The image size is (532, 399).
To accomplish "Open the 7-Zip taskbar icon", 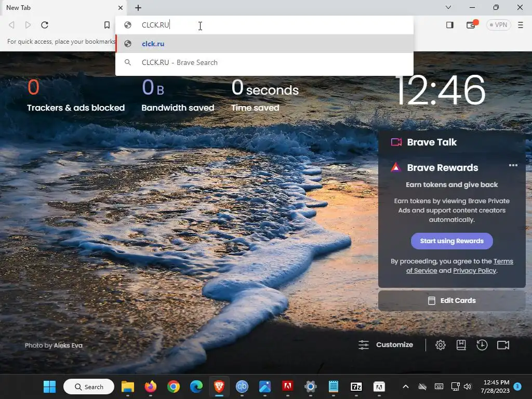I will (356, 387).
